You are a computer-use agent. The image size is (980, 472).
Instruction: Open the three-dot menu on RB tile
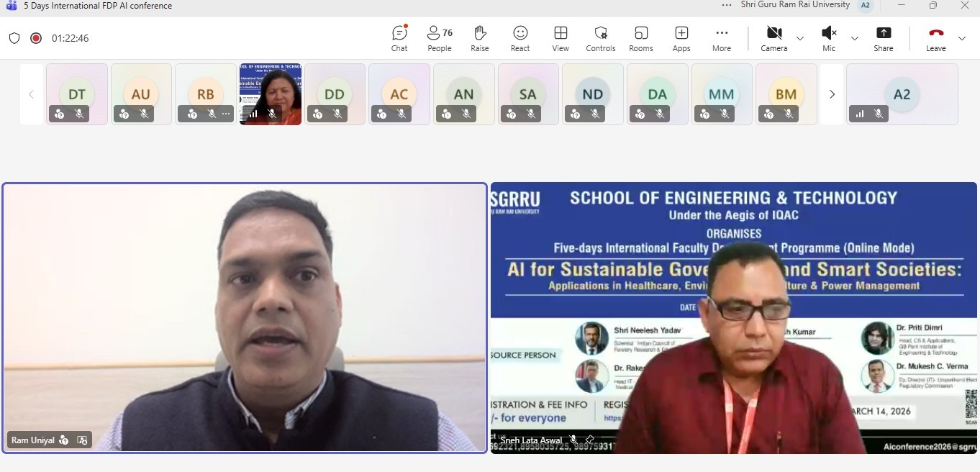pyautogui.click(x=226, y=114)
